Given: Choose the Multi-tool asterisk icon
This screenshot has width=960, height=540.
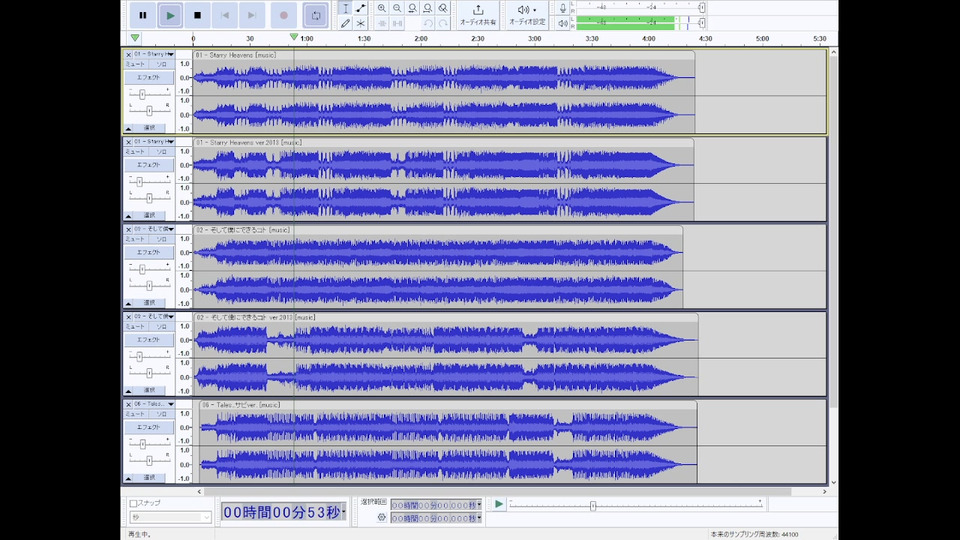Looking at the screenshot, I should [x=360, y=22].
